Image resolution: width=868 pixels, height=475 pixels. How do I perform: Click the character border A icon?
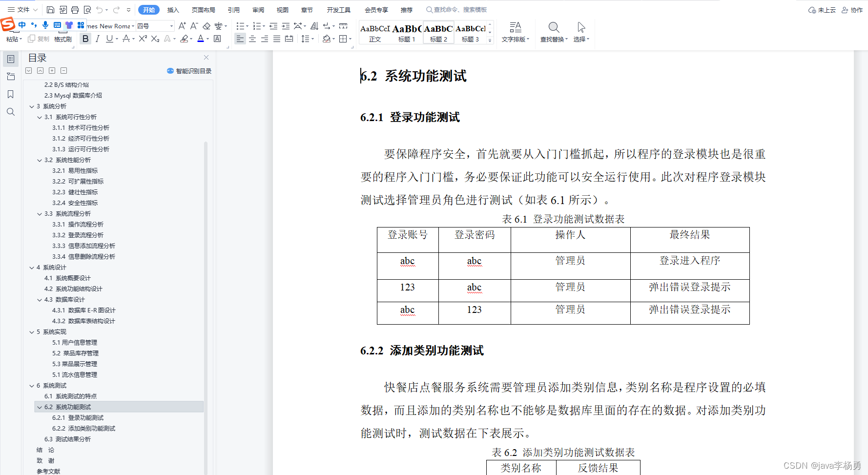218,39
